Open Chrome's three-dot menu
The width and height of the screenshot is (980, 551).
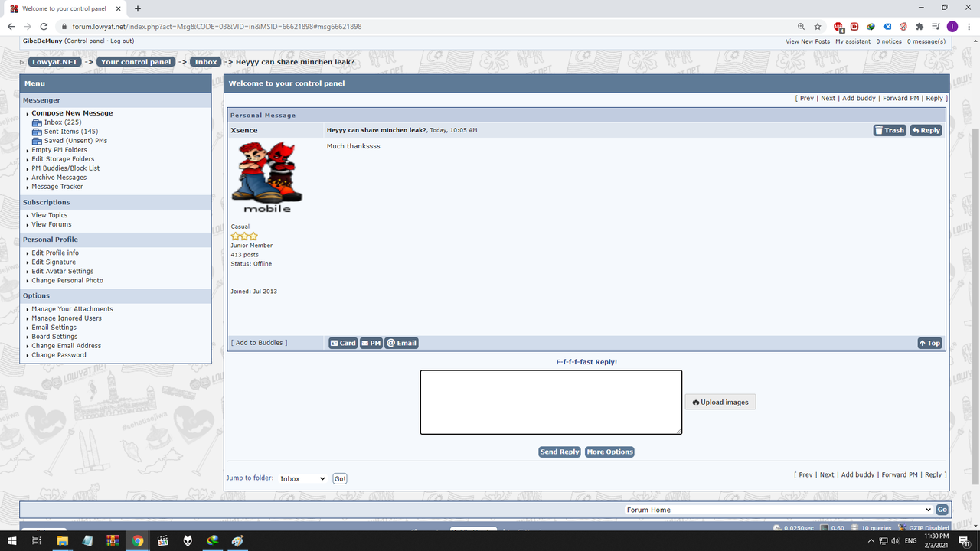coord(969,26)
